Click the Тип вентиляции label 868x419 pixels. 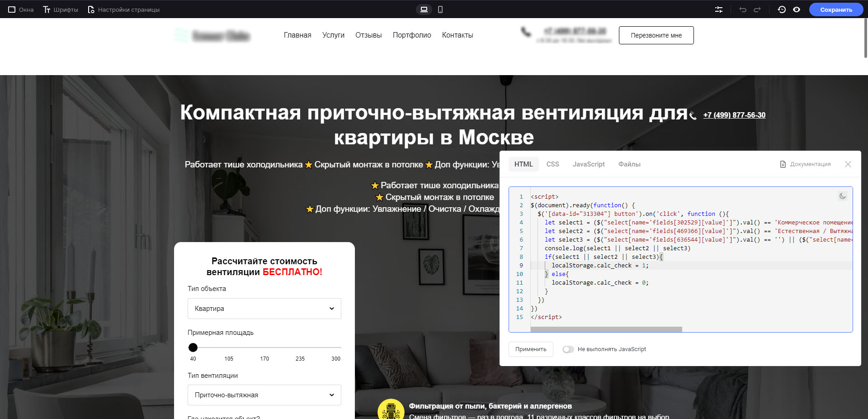212,376
